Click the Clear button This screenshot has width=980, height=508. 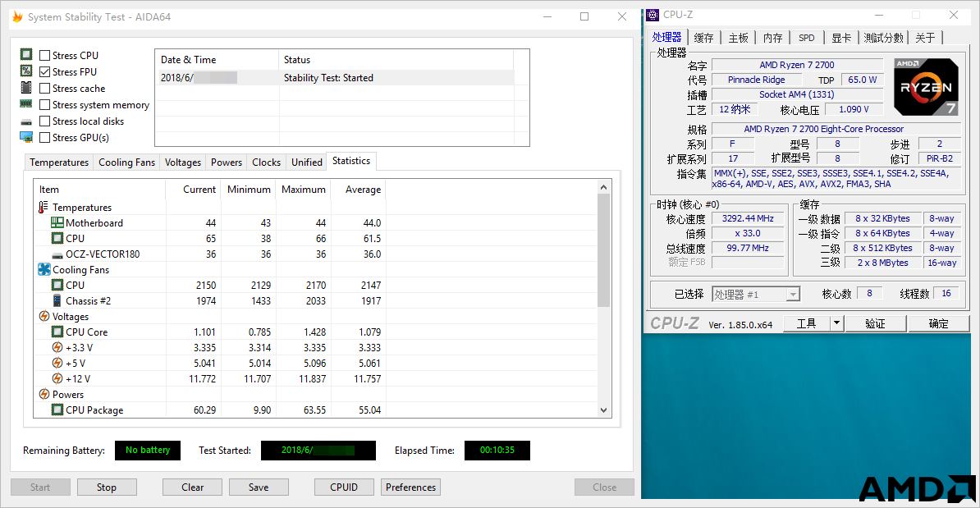click(193, 487)
